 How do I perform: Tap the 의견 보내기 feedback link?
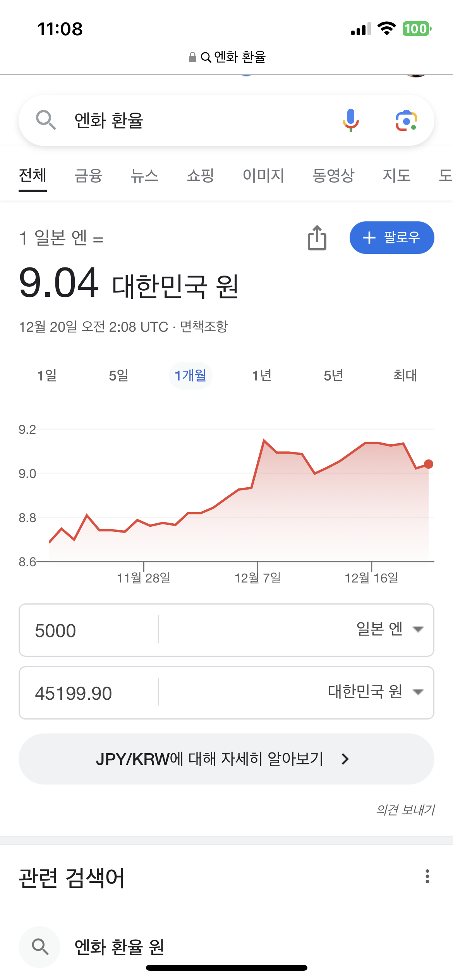[405, 809]
